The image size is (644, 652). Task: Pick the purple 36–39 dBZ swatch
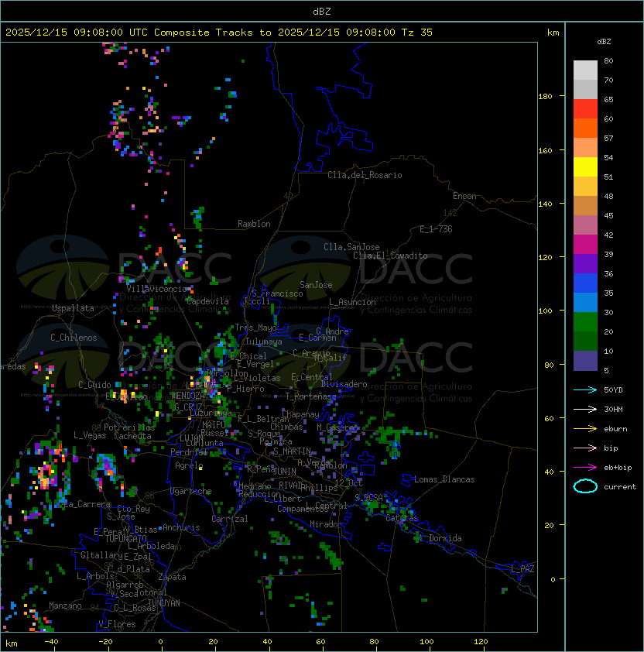pos(585,263)
